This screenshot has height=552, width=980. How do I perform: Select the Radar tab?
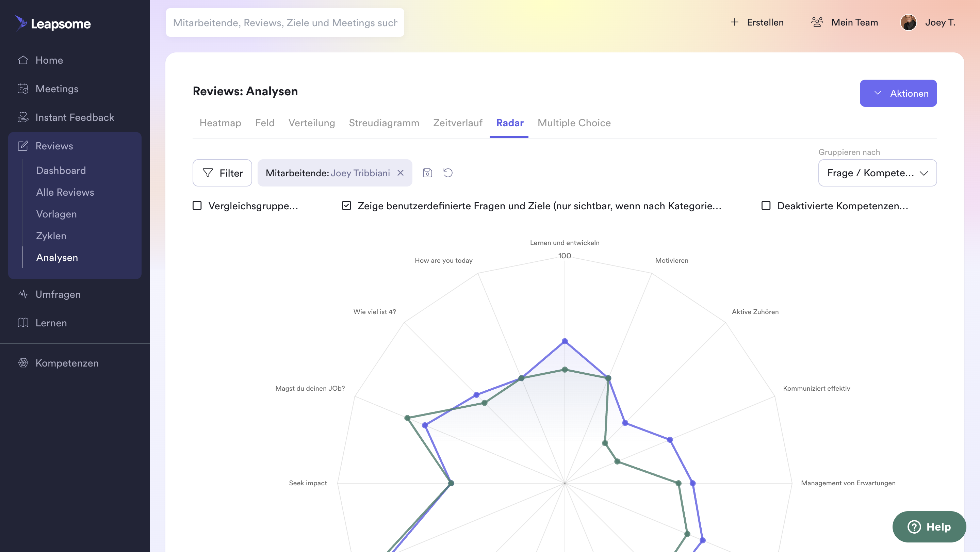pos(510,123)
